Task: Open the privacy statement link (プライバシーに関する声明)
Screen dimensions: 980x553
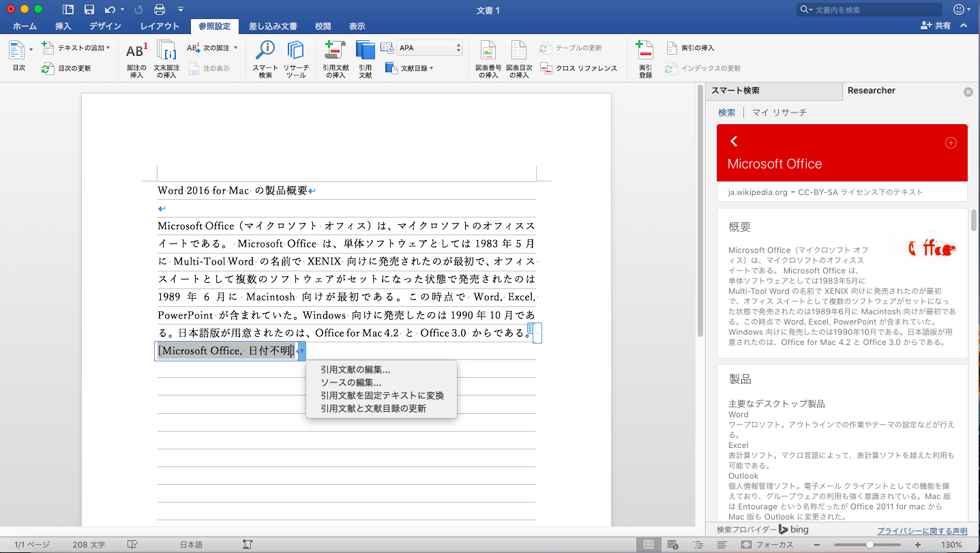Action: [921, 530]
